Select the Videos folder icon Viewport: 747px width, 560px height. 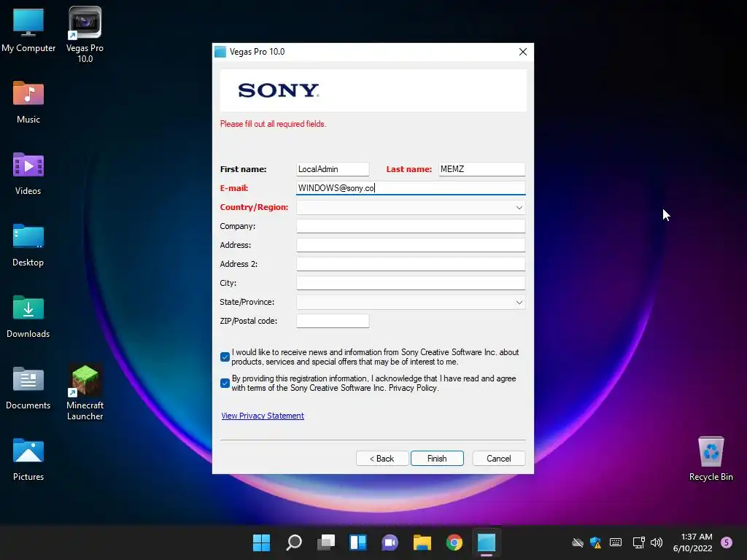(28, 174)
